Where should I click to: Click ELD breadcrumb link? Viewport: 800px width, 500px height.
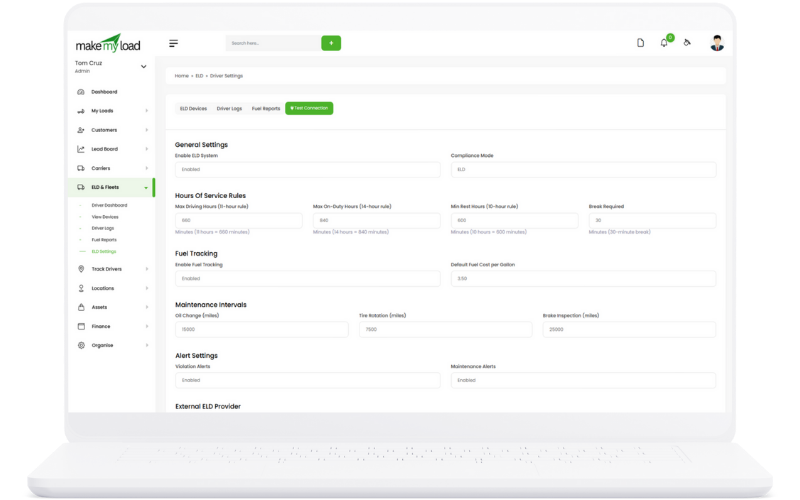[199, 76]
